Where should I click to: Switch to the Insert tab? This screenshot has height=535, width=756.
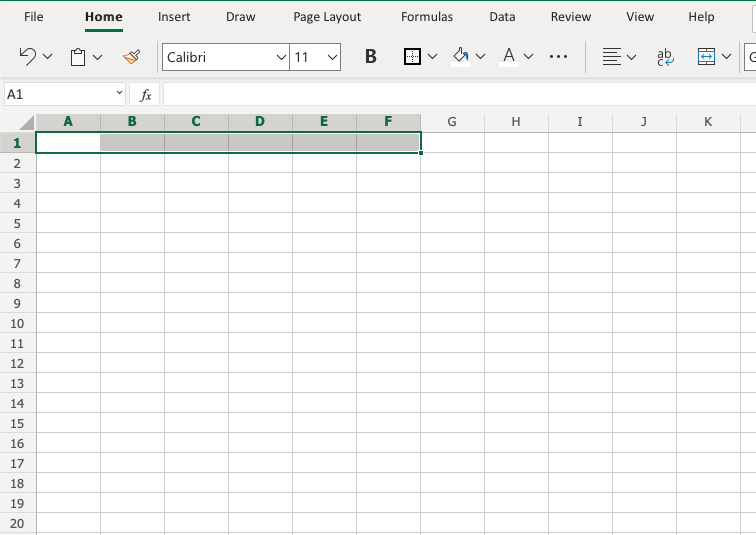pyautogui.click(x=174, y=17)
